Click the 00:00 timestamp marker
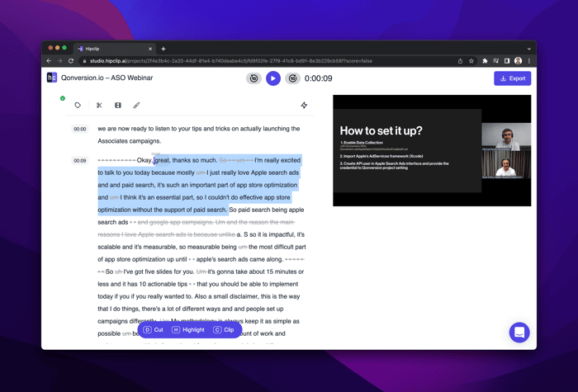The height and width of the screenshot is (392, 578). 80,129
